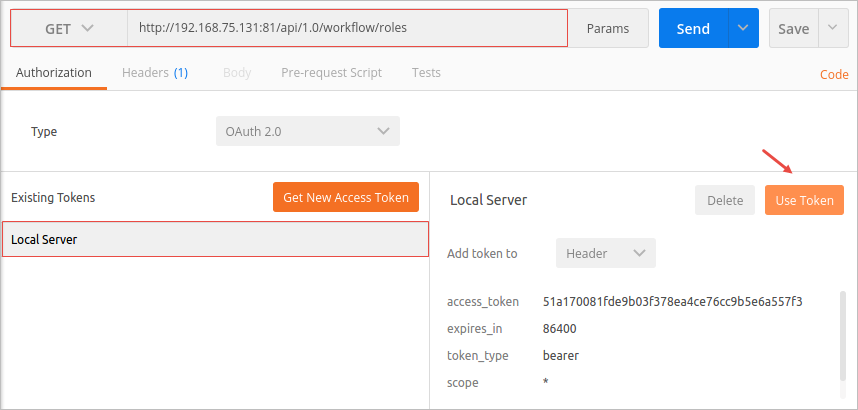Viewport: 858px width, 410px height.
Task: Select the Tests tab
Action: click(x=426, y=73)
